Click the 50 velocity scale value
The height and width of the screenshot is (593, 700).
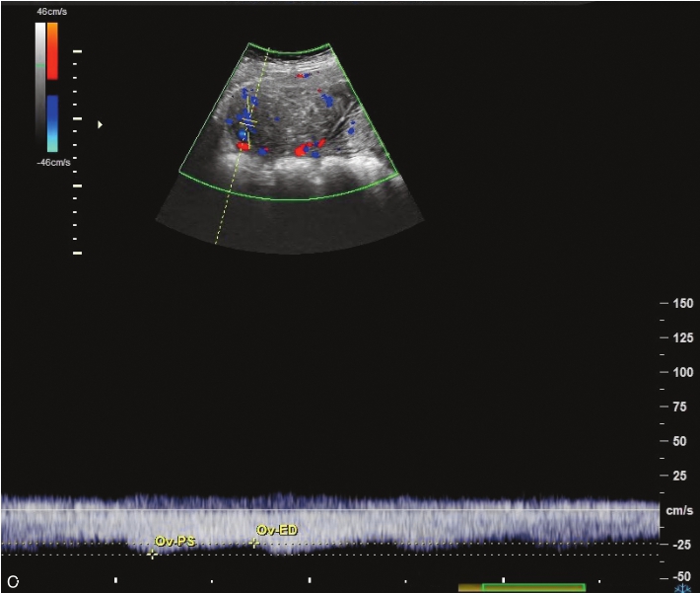[x=679, y=441]
